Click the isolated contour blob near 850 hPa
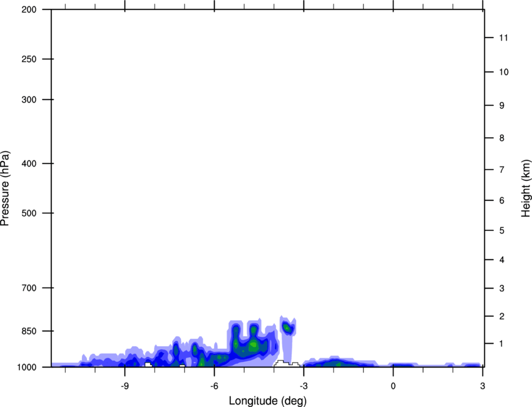 [288, 327]
